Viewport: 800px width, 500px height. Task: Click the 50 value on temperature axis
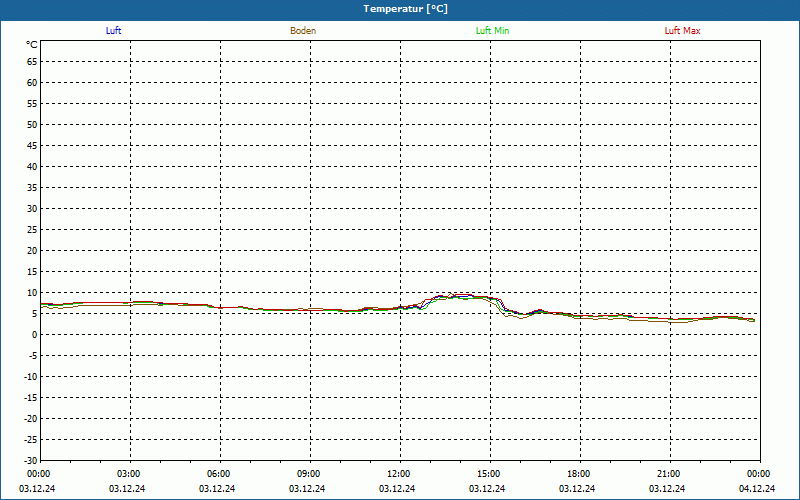point(32,124)
